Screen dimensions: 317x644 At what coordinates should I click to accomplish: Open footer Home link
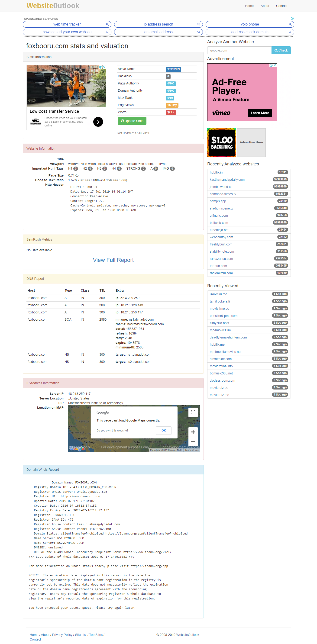34,635
